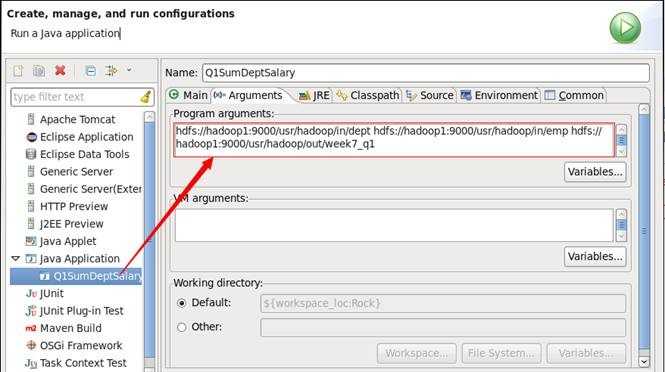Click Variables button under Program arguments

[x=595, y=172]
